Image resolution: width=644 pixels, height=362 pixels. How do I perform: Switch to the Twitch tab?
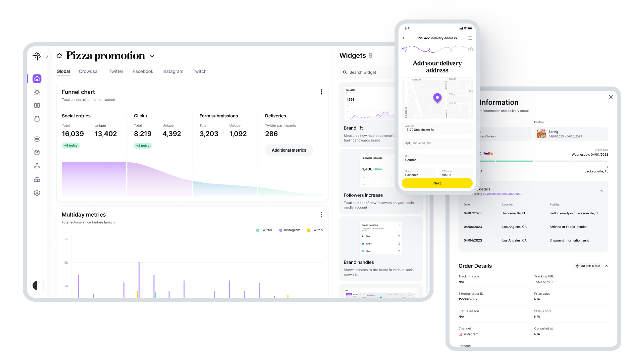[x=200, y=71]
